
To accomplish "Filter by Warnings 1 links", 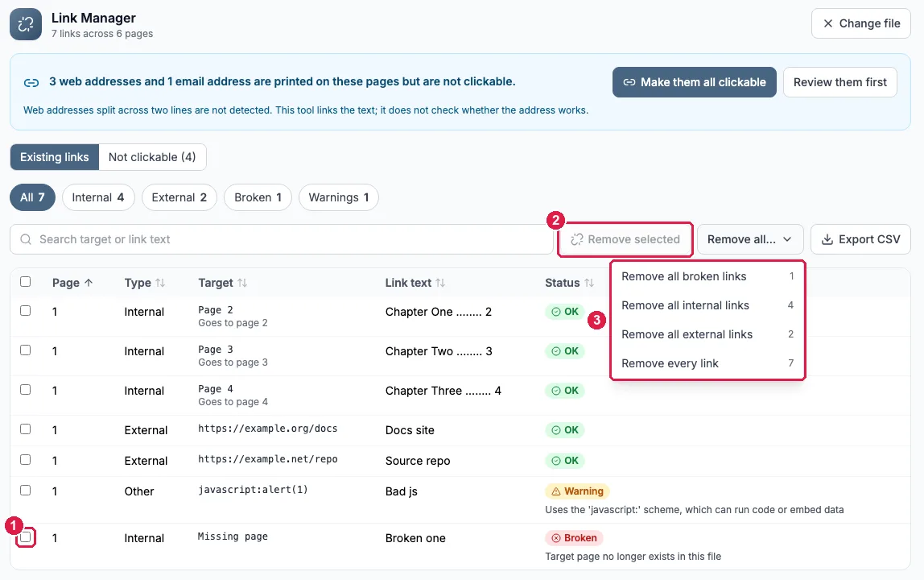I will click(339, 197).
